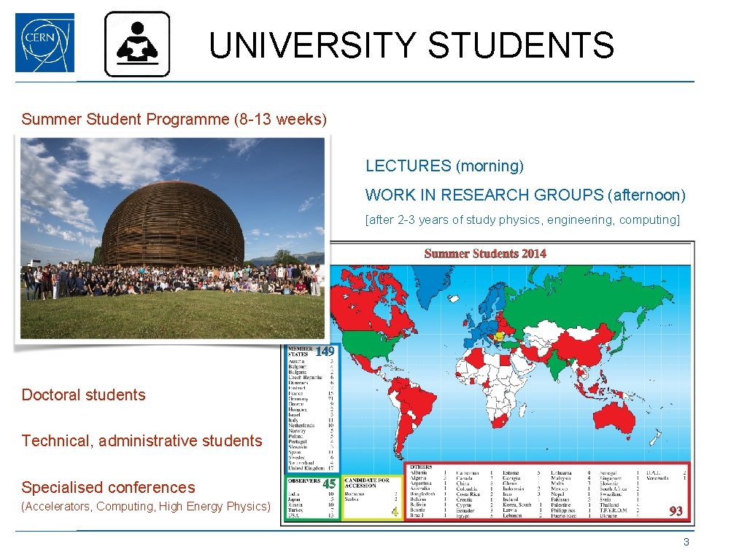Click the MEMBER STATES legend heading

click(300, 351)
